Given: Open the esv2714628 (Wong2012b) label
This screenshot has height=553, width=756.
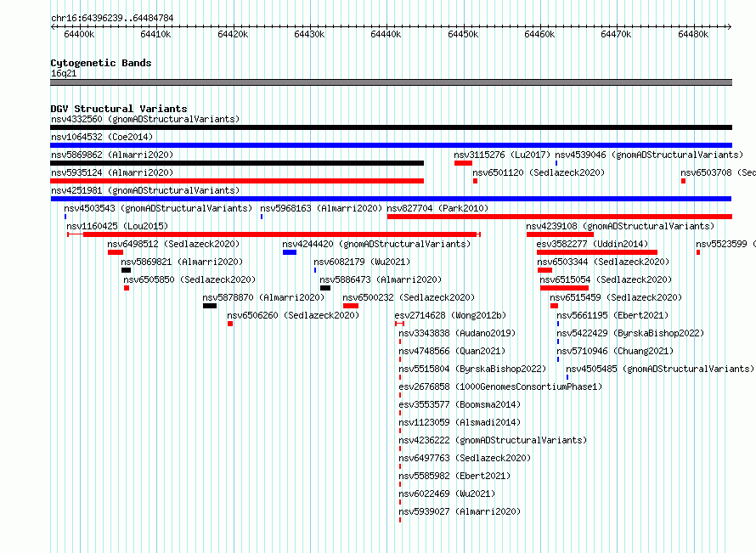Looking at the screenshot, I should [x=450, y=315].
